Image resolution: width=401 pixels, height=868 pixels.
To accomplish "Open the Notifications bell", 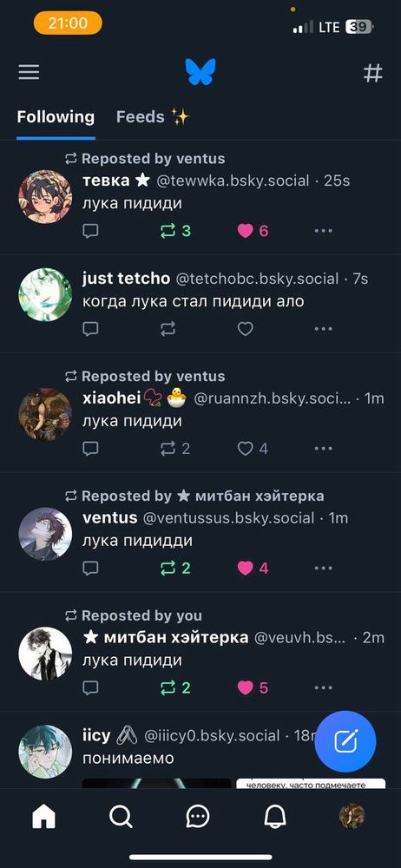I will point(275,815).
